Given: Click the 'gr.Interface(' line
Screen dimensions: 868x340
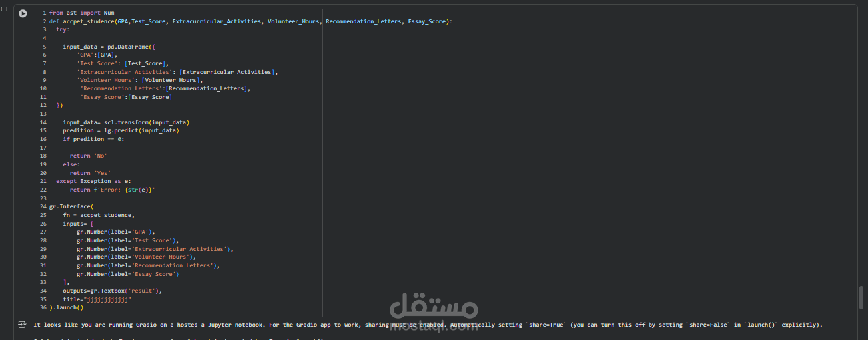Looking at the screenshot, I should coord(71,206).
